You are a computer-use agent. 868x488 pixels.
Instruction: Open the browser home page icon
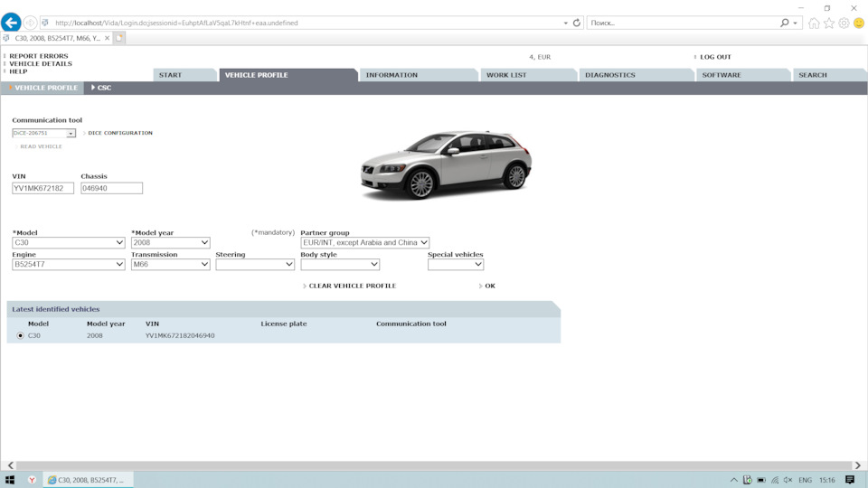[814, 23]
